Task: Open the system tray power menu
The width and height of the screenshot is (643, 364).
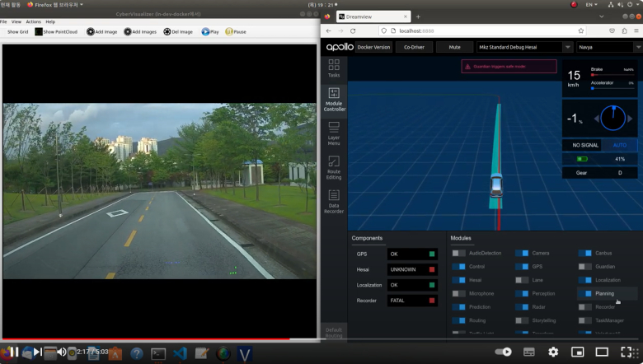Action: point(632,4)
